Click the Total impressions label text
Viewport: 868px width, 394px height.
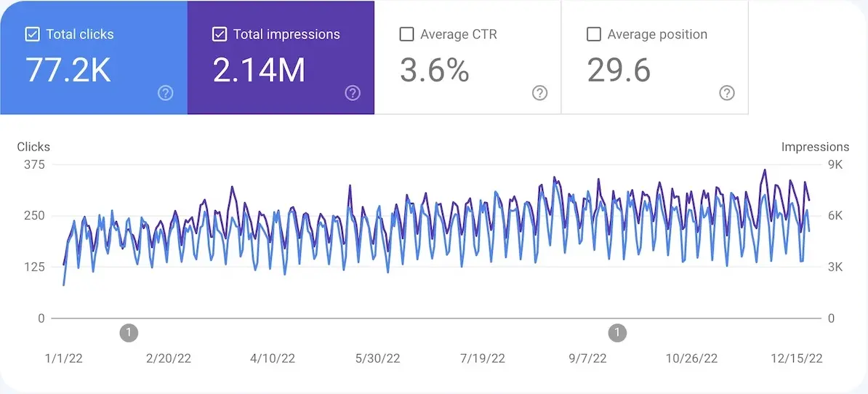[x=286, y=34]
